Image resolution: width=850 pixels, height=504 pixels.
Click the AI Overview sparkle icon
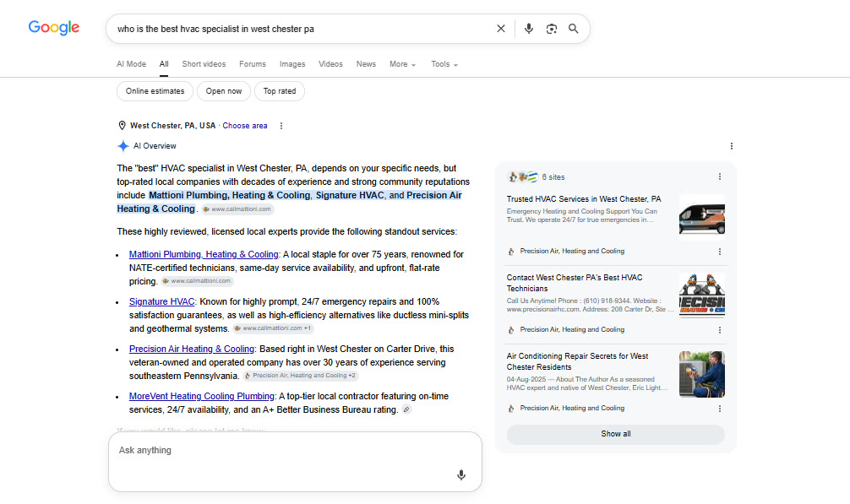tap(123, 146)
